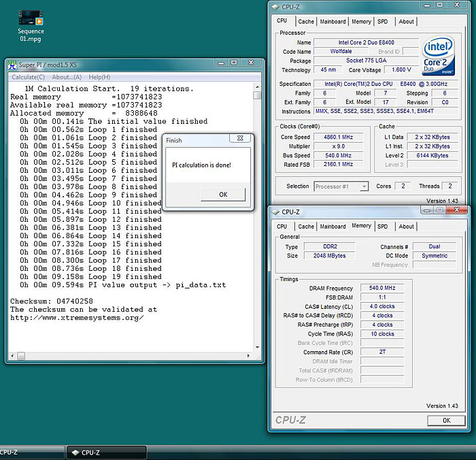Minimize the upper CPU-Z window
The width and height of the screenshot is (476, 460).
tap(427, 5)
